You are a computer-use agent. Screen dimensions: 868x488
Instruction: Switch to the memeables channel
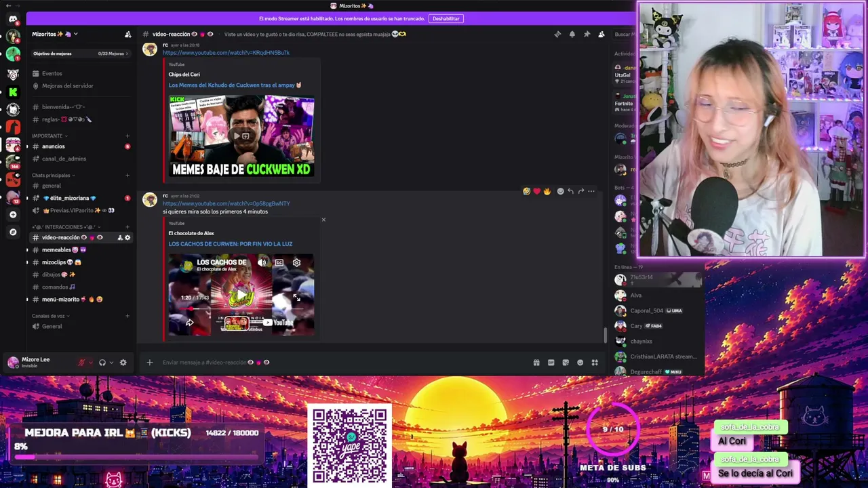tap(80, 249)
